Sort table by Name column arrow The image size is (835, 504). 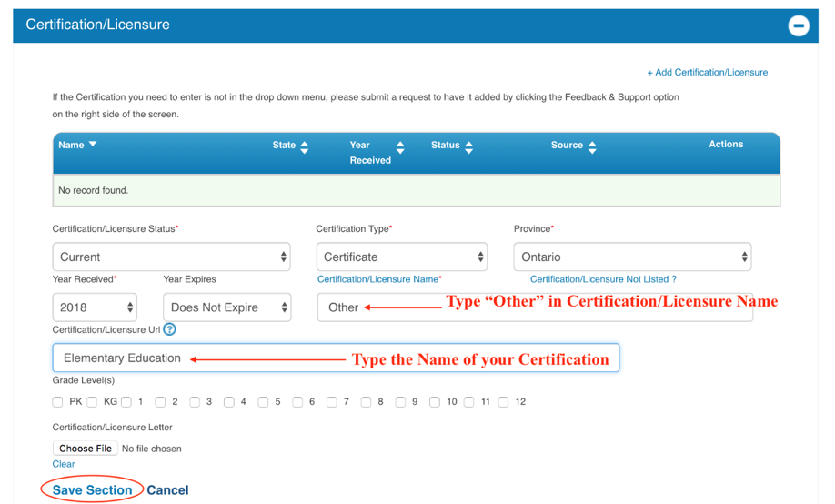tap(93, 144)
